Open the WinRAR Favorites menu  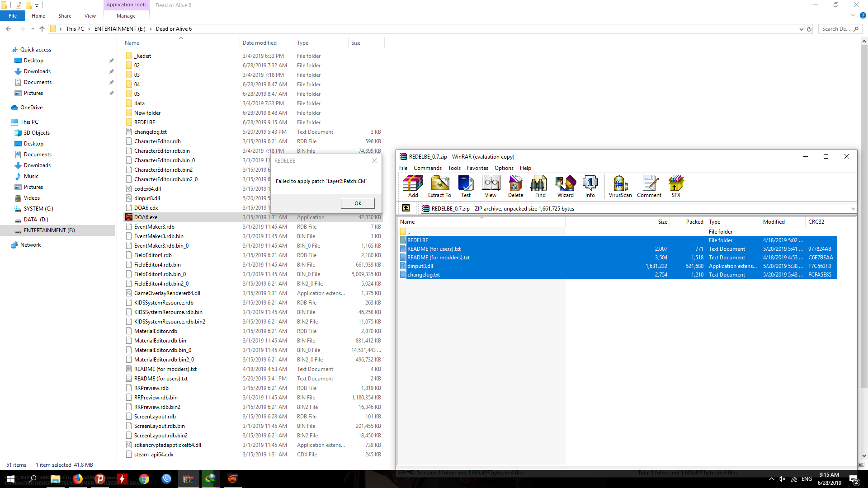(x=477, y=168)
